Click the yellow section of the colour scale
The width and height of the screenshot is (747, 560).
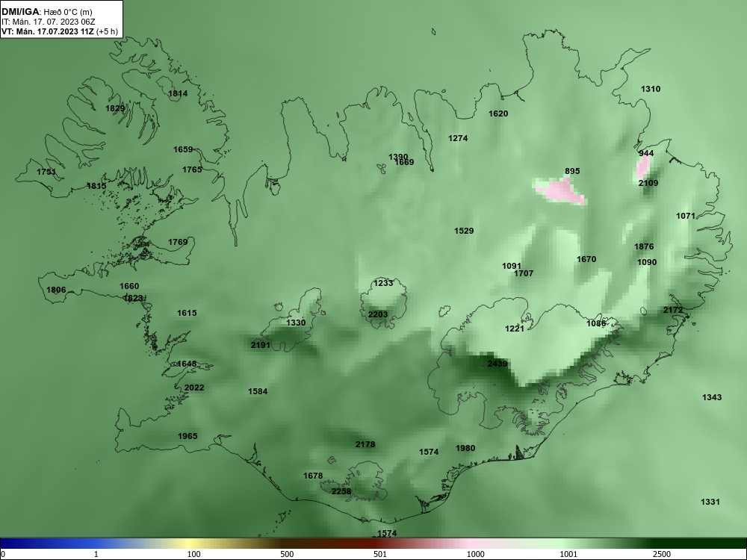click(190, 544)
